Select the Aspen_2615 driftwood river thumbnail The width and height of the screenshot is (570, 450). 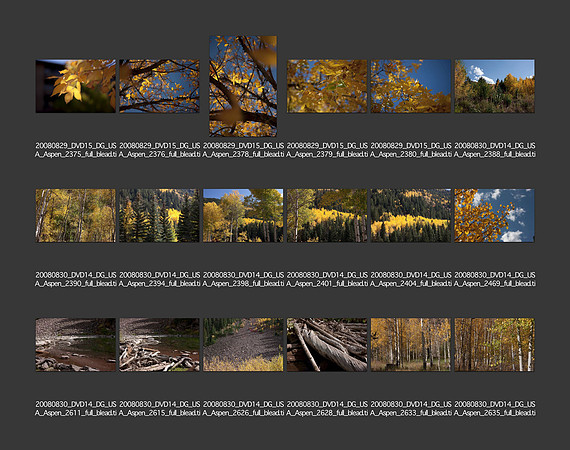click(159, 345)
